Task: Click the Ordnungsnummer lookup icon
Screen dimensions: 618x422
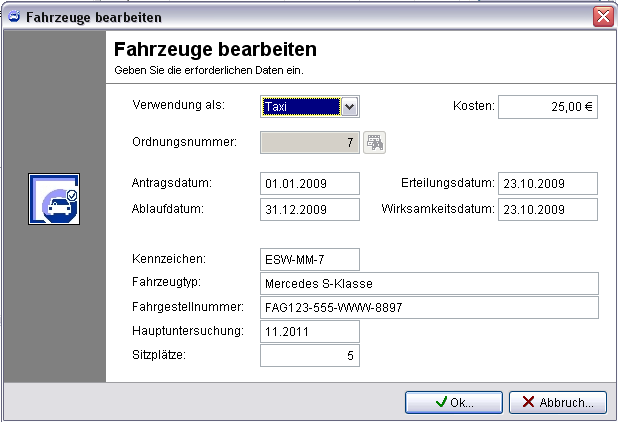Action: click(374, 143)
